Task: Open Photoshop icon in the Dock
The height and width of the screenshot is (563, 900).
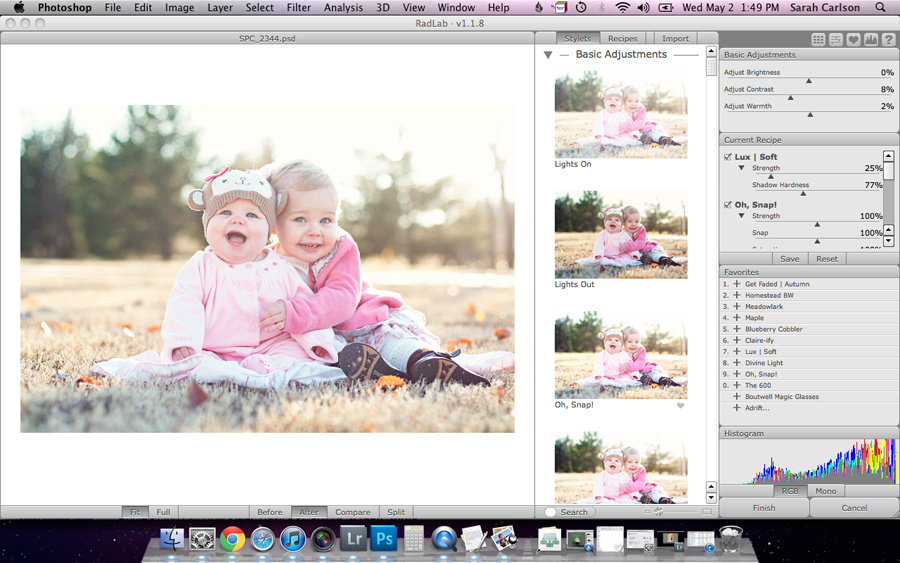Action: pos(384,539)
